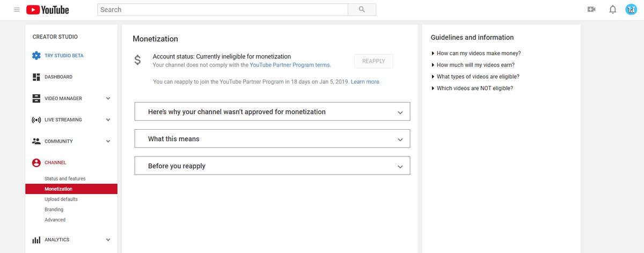Open the Video Manager menu item

[63, 99]
